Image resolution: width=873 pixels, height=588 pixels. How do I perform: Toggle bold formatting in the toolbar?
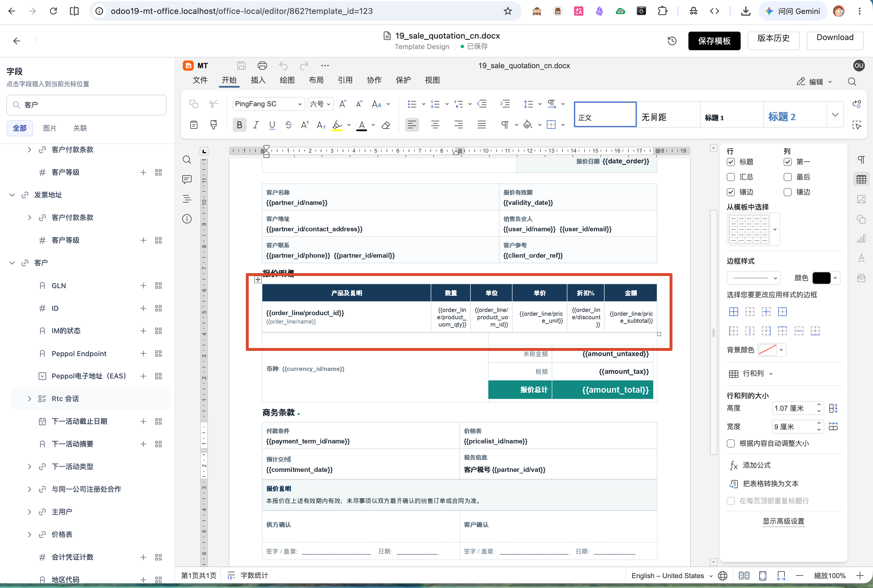pyautogui.click(x=239, y=125)
